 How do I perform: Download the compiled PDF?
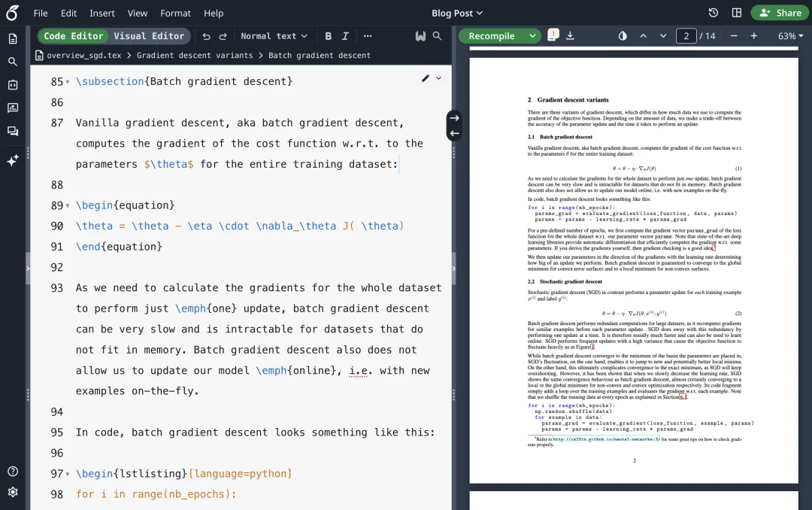(x=570, y=36)
